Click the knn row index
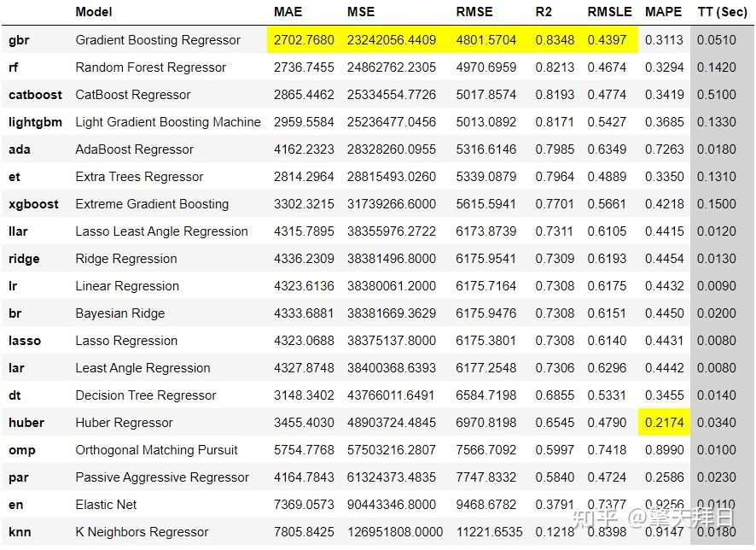This screenshot has height=550, width=756. tap(20, 532)
